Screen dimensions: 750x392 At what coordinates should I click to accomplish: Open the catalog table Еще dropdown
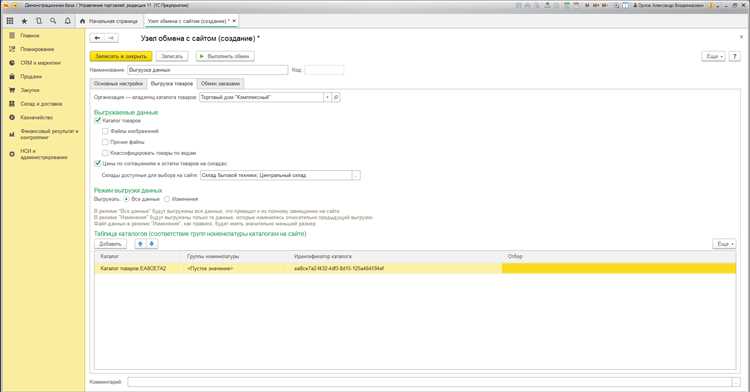point(724,244)
